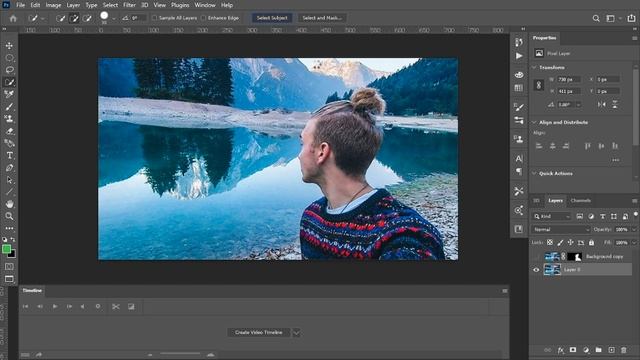Collapse the Transform section
Screen dimensions: 640x360
(x=534, y=67)
